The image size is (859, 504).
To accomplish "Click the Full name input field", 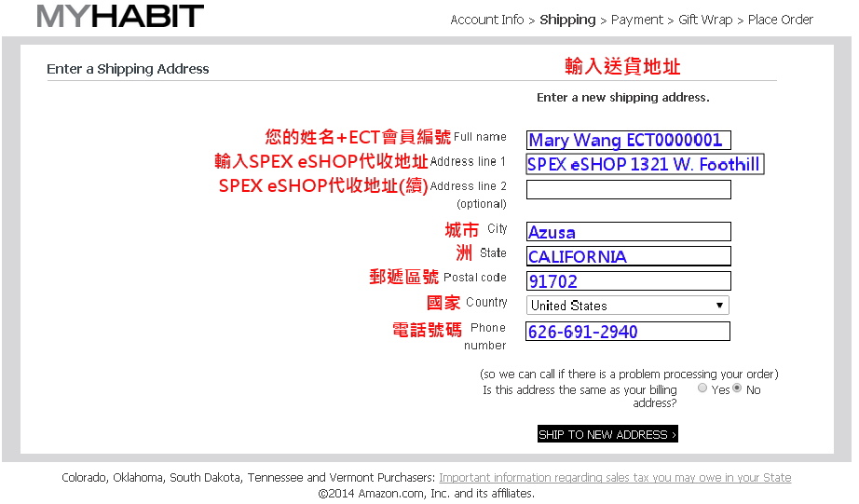I will click(x=628, y=140).
